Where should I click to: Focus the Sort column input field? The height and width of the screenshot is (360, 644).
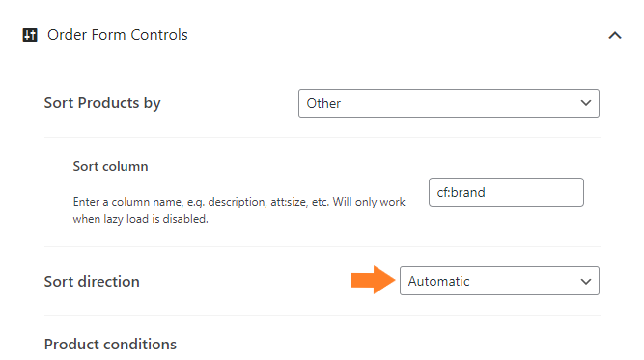(x=506, y=192)
